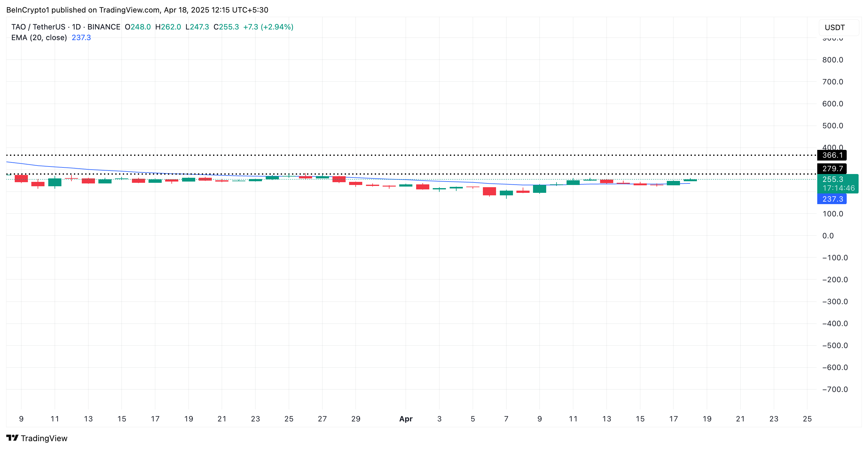The height and width of the screenshot is (449, 868).
Task: Click the EMA value 237.3 in legend
Action: 81,38
